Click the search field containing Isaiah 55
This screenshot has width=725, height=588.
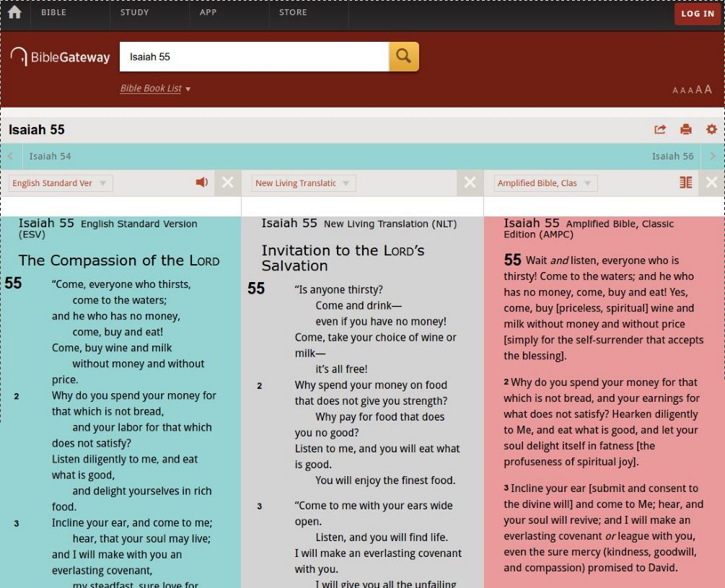click(x=254, y=56)
